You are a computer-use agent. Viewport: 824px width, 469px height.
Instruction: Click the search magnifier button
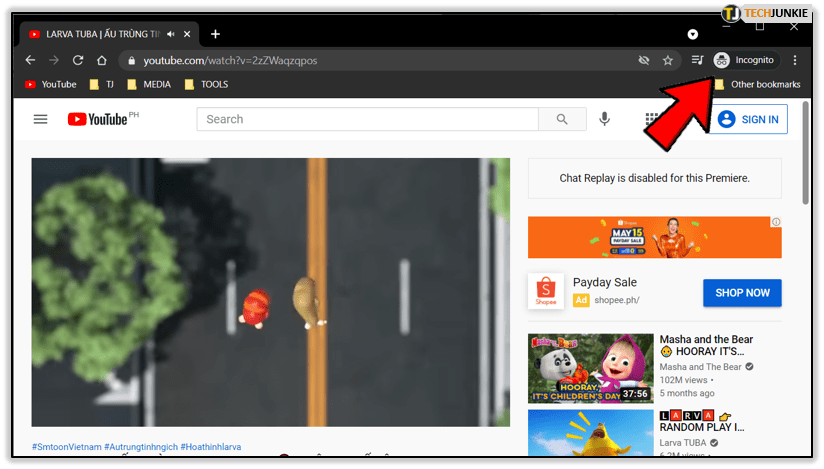coord(563,119)
